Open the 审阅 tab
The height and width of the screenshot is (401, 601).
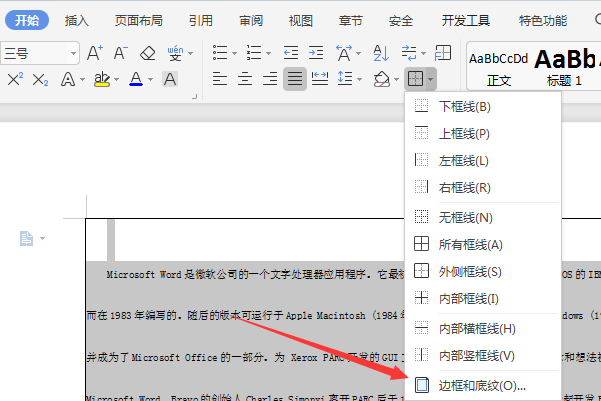(251, 20)
